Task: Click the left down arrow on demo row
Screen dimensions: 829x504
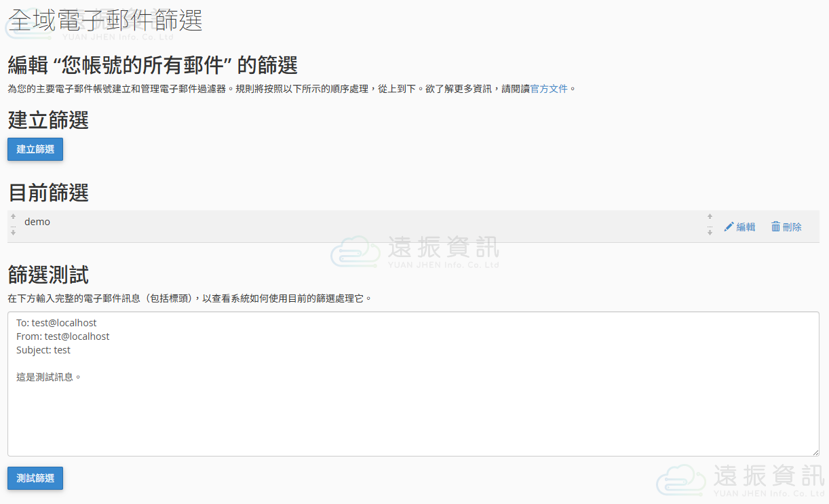Action: (x=13, y=233)
